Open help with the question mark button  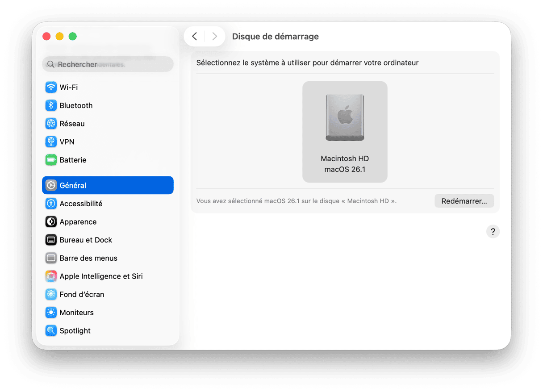493,232
